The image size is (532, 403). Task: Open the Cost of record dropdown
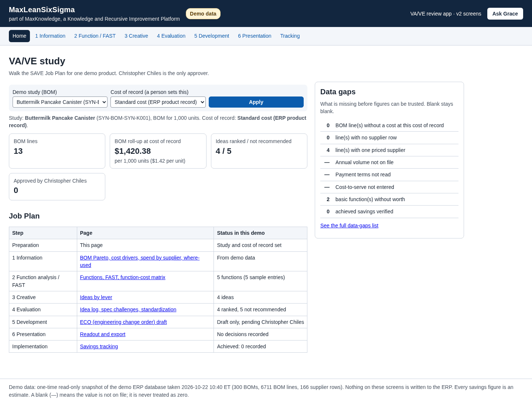click(158, 102)
